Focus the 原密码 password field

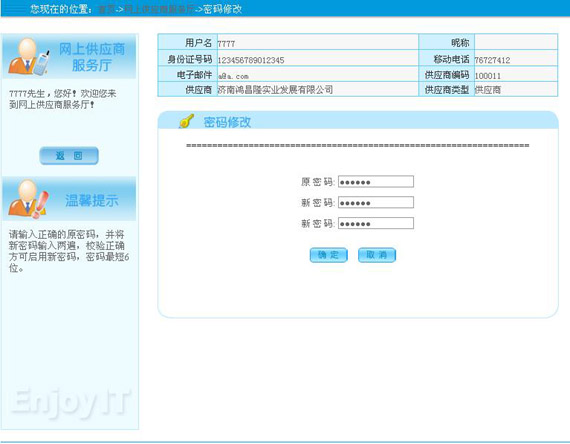(x=376, y=181)
